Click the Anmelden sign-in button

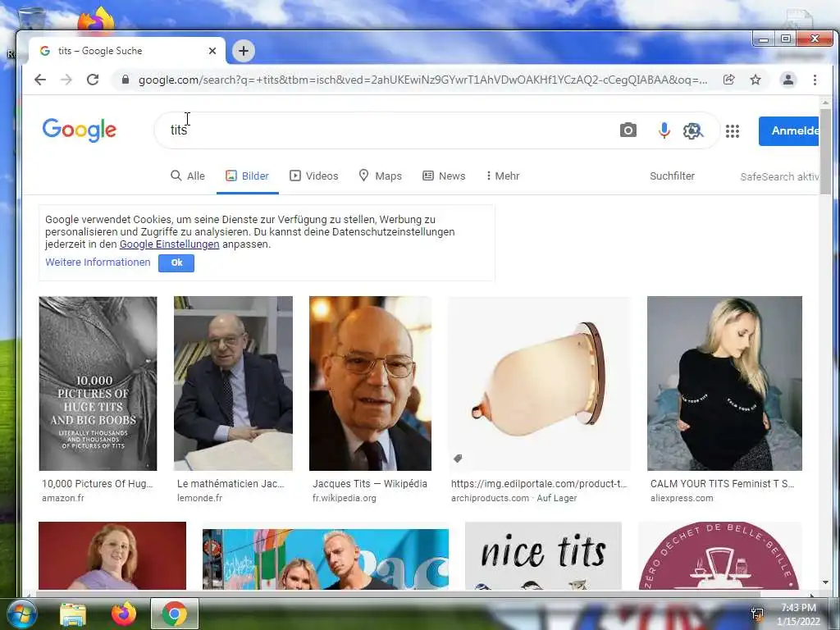[788, 130]
